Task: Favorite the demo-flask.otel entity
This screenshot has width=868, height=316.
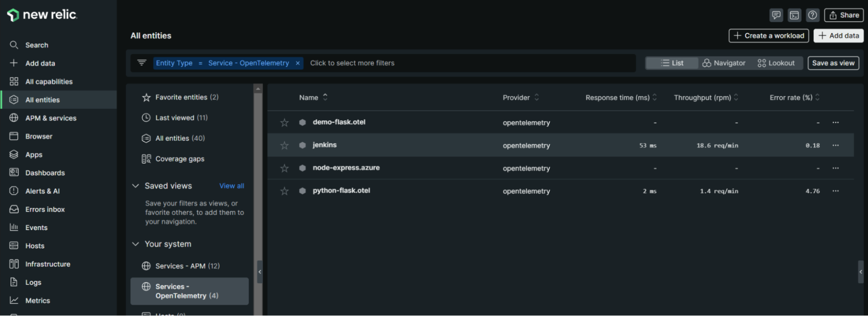Action: pyautogui.click(x=284, y=123)
